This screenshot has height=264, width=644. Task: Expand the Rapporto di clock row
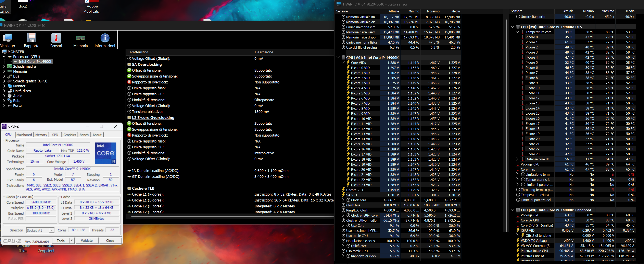pos(343,256)
